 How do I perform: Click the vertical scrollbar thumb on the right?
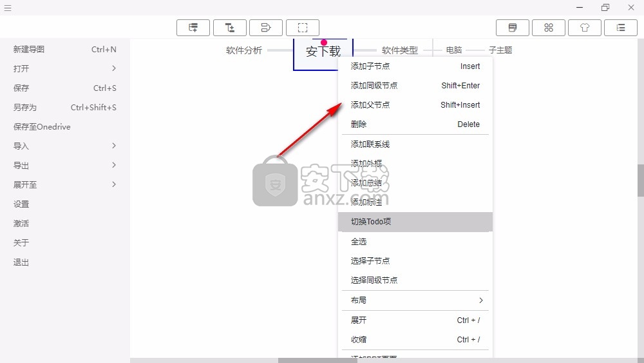641,181
